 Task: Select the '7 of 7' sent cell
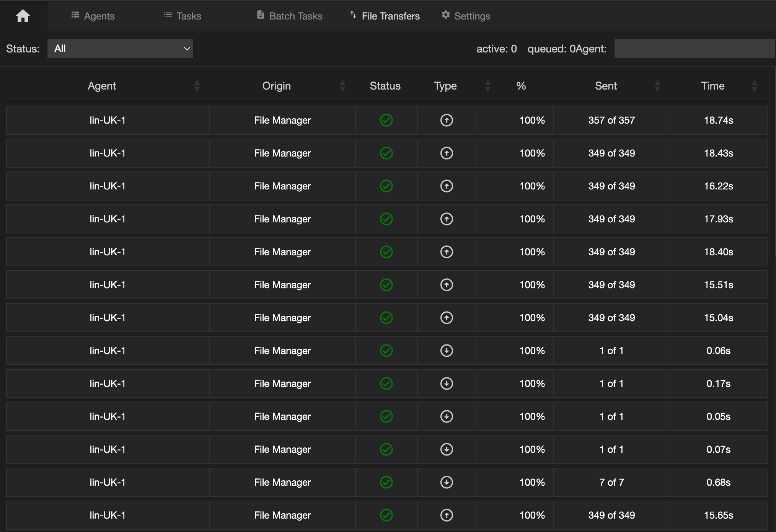[x=611, y=482]
